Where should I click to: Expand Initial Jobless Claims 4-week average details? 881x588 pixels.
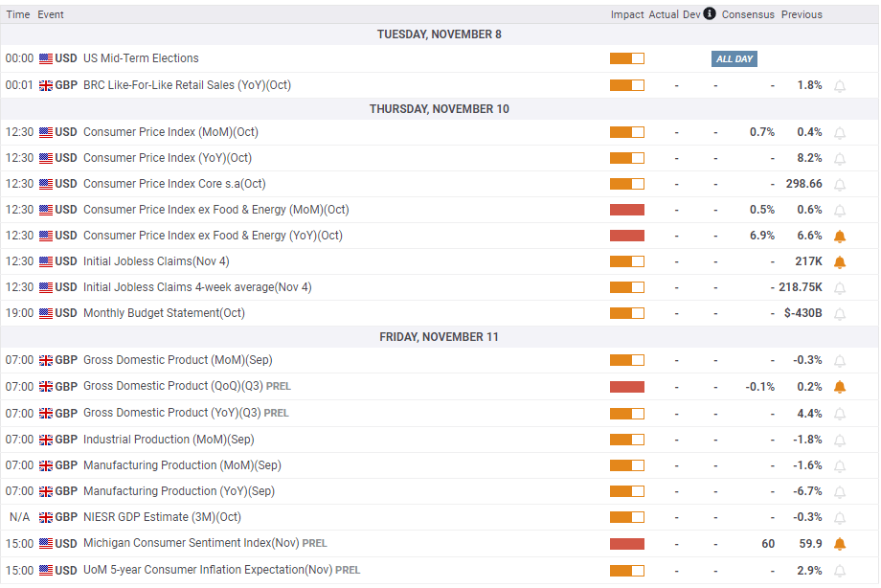(196, 287)
